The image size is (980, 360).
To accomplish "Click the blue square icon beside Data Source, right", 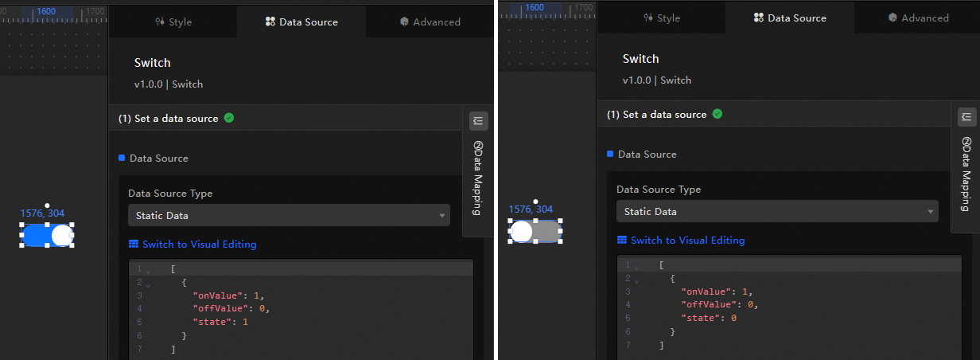I will pyautogui.click(x=610, y=154).
